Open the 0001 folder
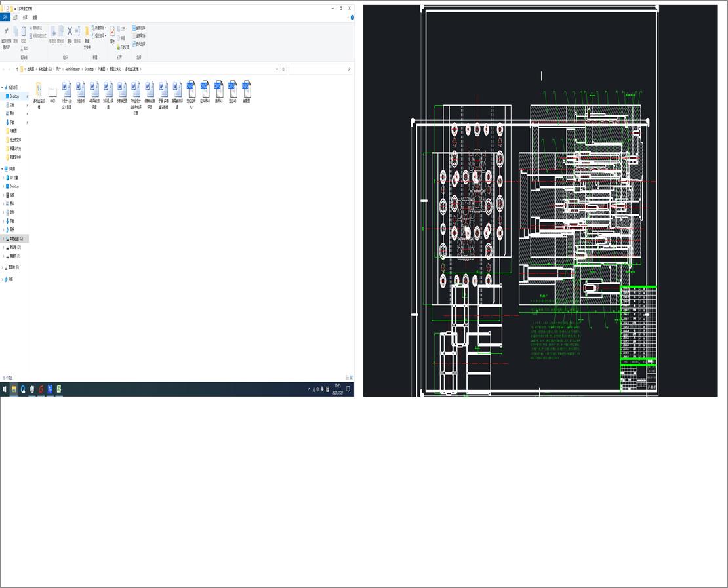728x588 pixels. [52, 90]
